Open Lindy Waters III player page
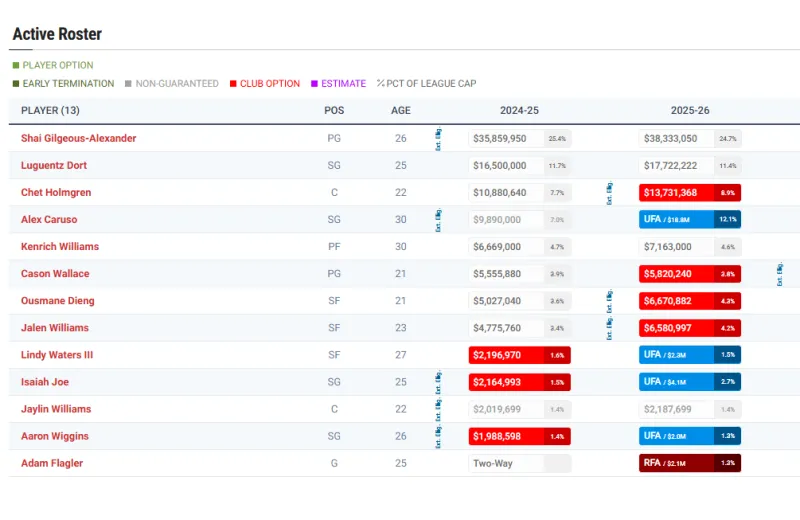 tap(57, 355)
